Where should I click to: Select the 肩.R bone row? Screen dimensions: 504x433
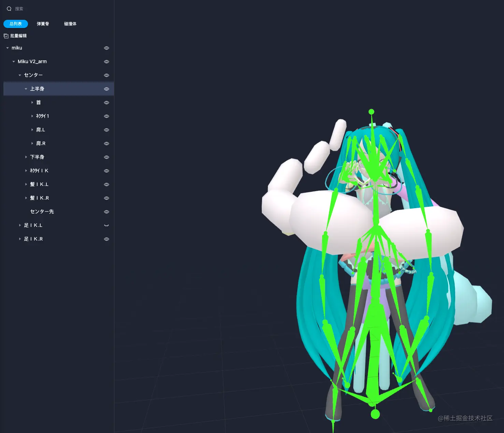[x=59, y=143]
